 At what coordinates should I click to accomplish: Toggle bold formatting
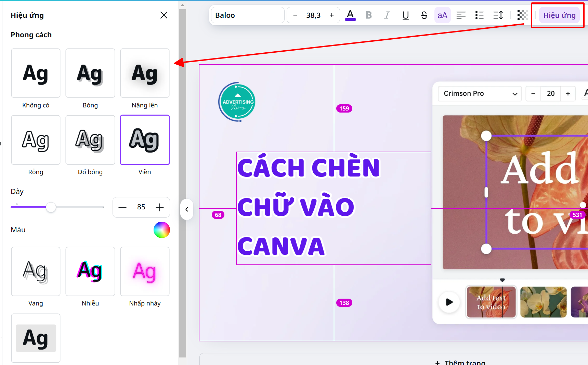[368, 15]
